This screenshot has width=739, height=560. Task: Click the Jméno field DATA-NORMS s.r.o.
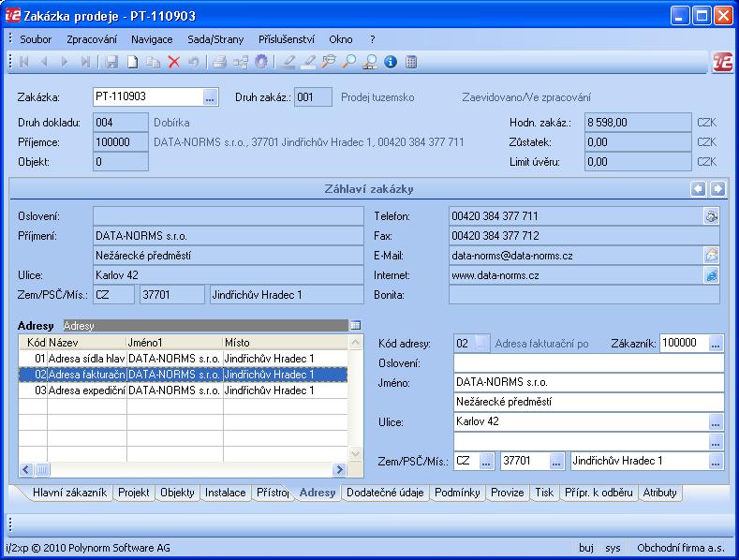pos(588,382)
